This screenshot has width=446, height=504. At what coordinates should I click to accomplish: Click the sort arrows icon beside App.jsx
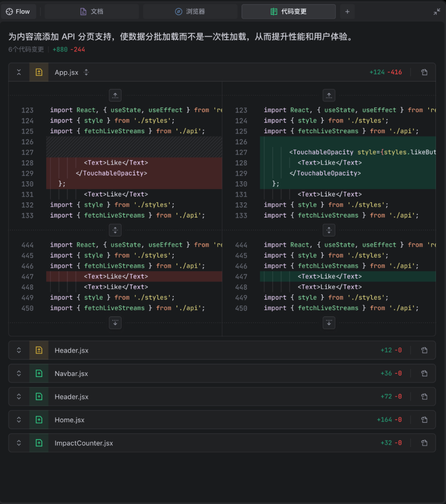[x=86, y=72]
